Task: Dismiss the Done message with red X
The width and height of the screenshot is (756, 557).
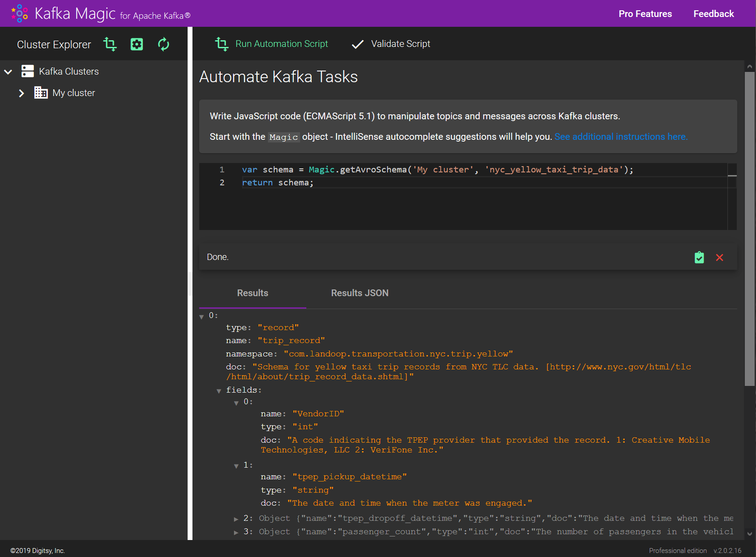Action: pos(720,257)
